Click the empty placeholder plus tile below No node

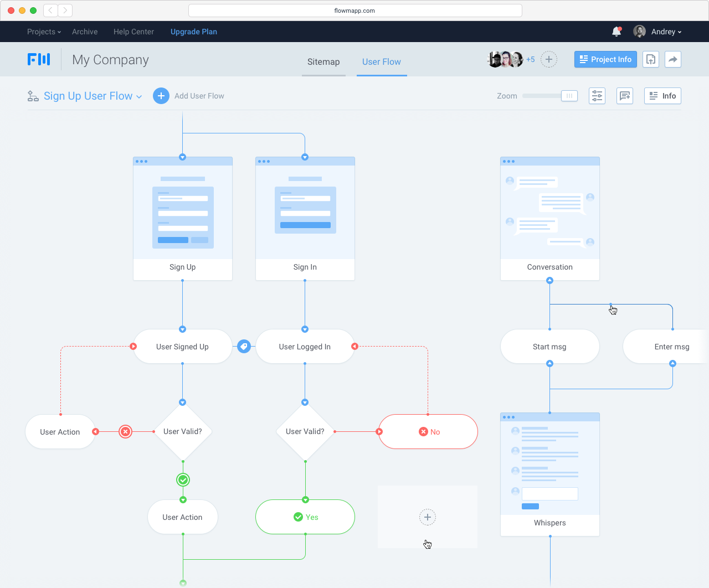427,517
